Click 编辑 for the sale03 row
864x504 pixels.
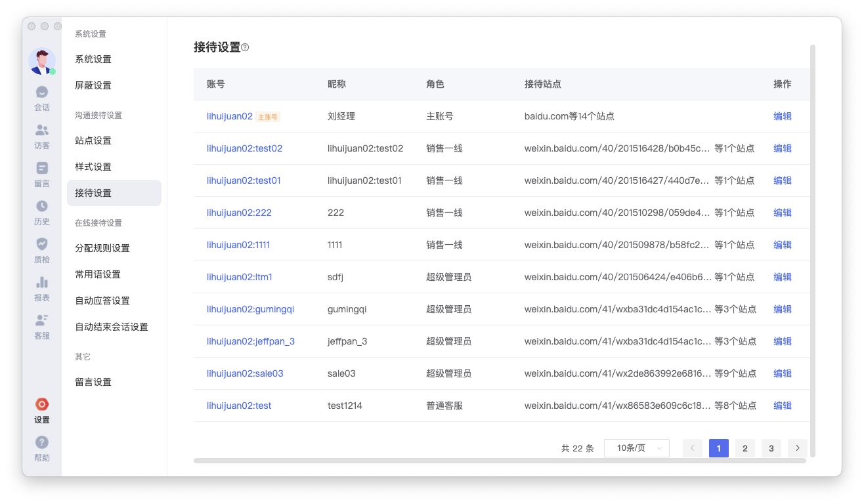click(783, 373)
